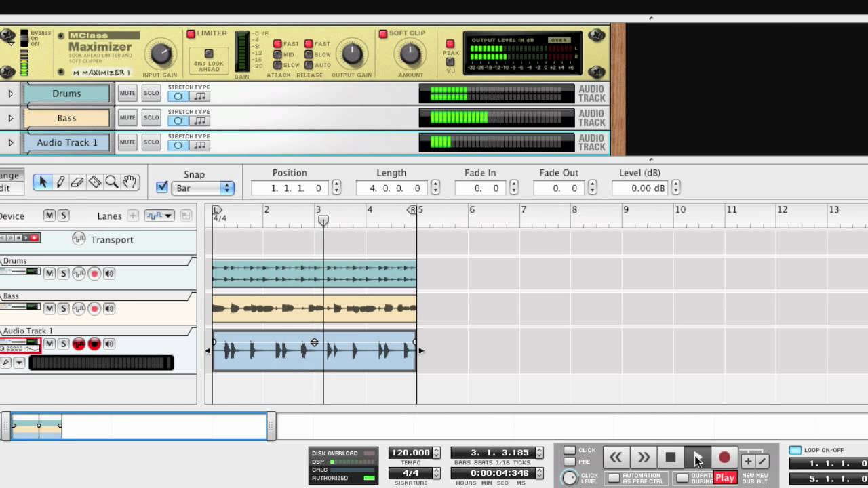The height and width of the screenshot is (488, 868).
Task: Select the Fast attack setting
Action: tap(277, 44)
